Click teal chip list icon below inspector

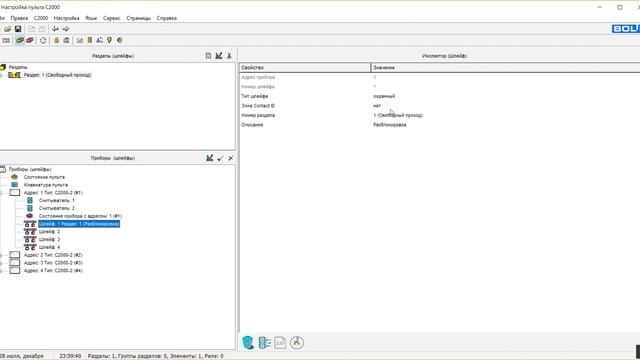[264, 342]
